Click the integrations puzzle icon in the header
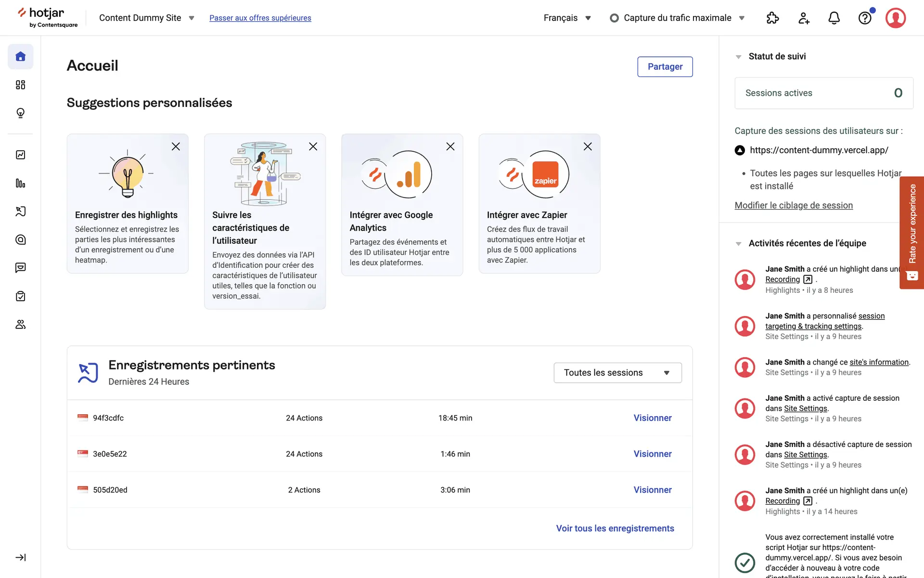Screen dimensions: 924x578 [772, 18]
